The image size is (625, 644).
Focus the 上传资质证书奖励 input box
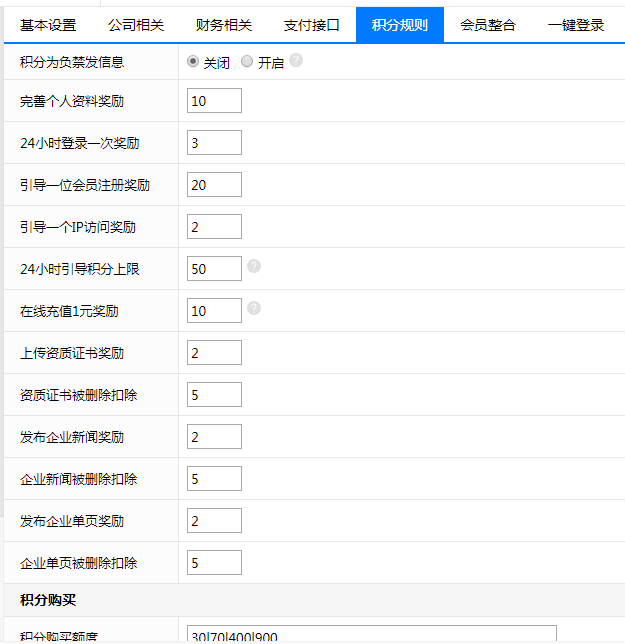(214, 353)
